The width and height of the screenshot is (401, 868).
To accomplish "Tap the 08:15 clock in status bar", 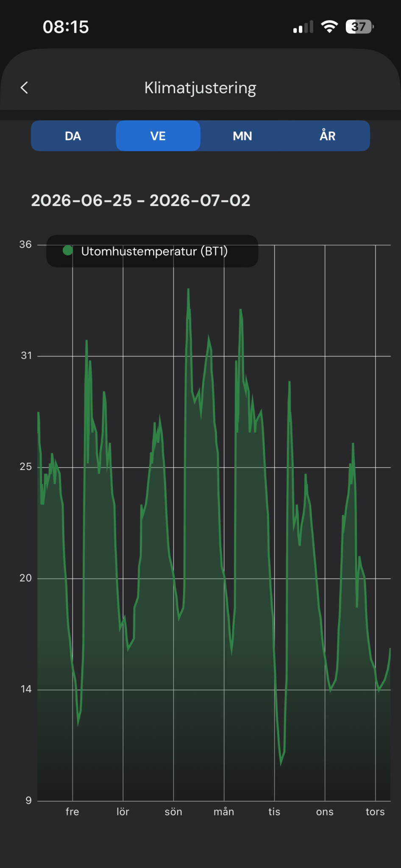I will (x=66, y=27).
